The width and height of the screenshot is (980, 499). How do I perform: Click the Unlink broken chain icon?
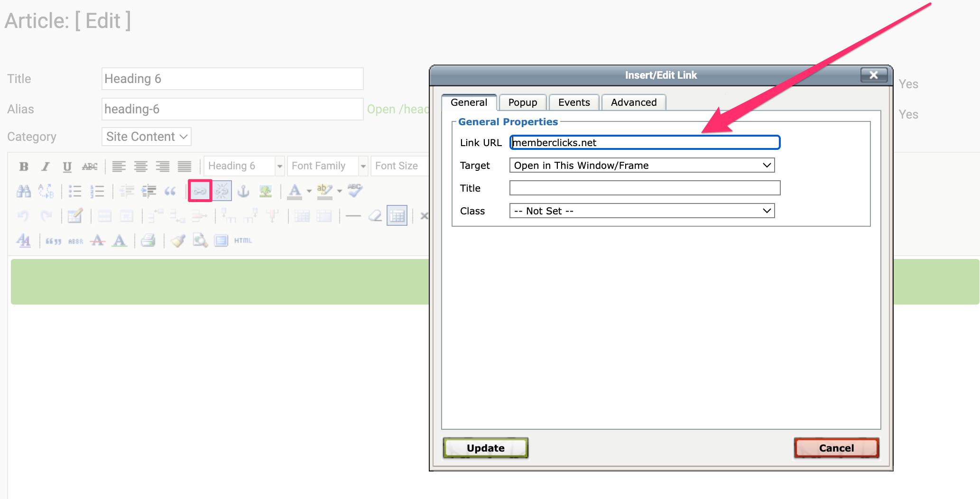pyautogui.click(x=222, y=191)
